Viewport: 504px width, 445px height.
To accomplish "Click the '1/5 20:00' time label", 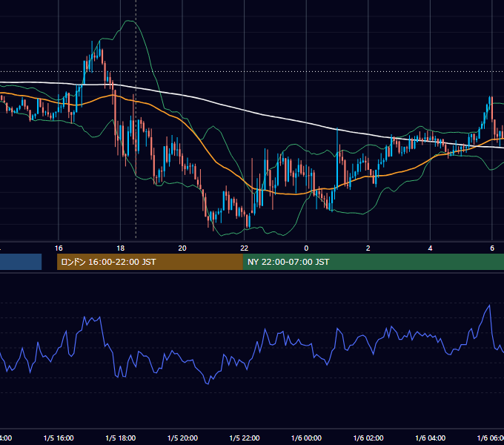I will (x=182, y=438).
